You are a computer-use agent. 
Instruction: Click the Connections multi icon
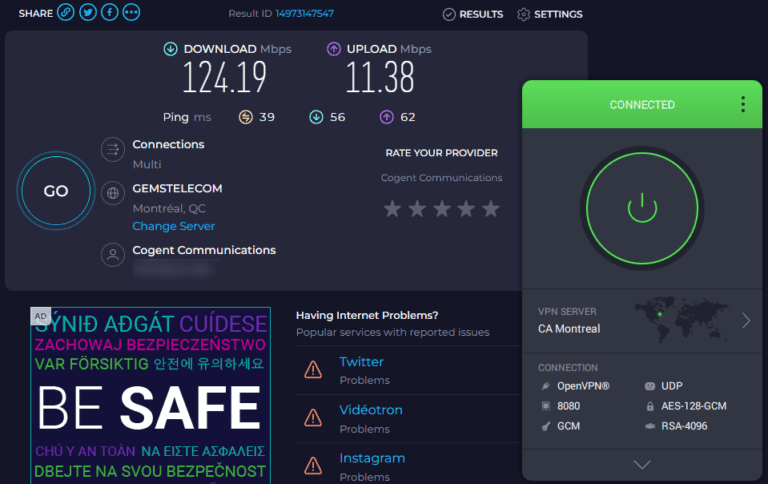(x=113, y=150)
